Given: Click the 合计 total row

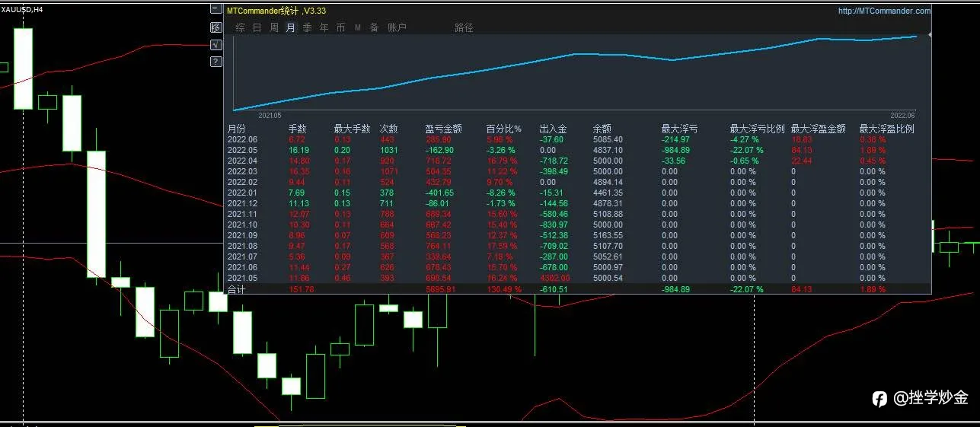Looking at the screenshot, I should (579, 289).
